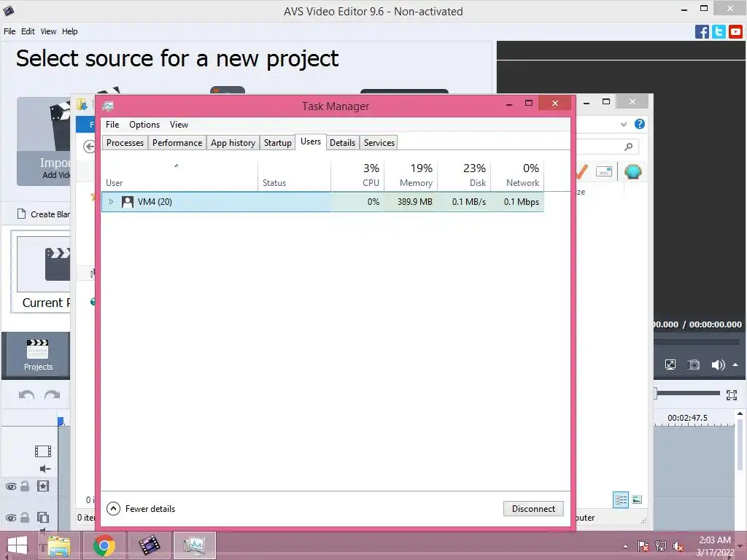
Task: Click the Projects clapperboard button
Action: point(38,355)
